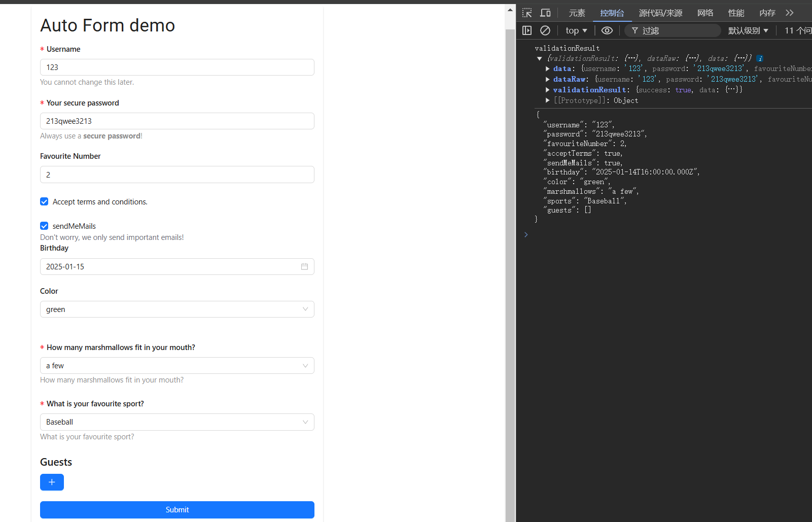This screenshot has height=522, width=812.
Task: Collapse the logged validationResult object
Action: [x=540, y=58]
